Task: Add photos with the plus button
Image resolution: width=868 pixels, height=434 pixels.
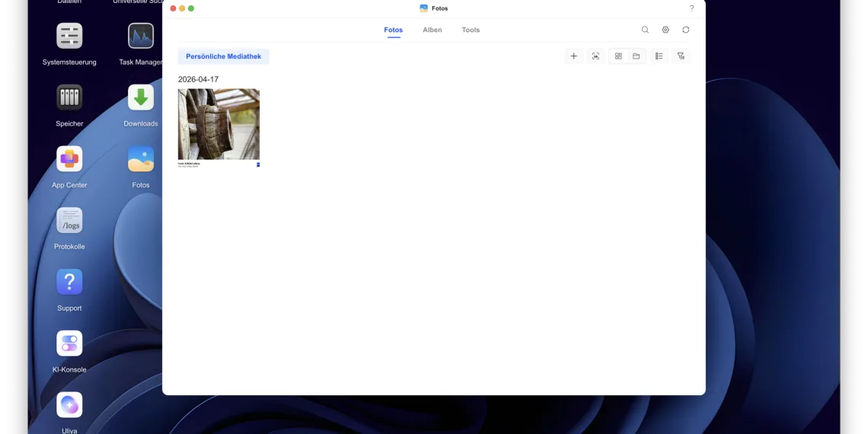Action: click(573, 56)
